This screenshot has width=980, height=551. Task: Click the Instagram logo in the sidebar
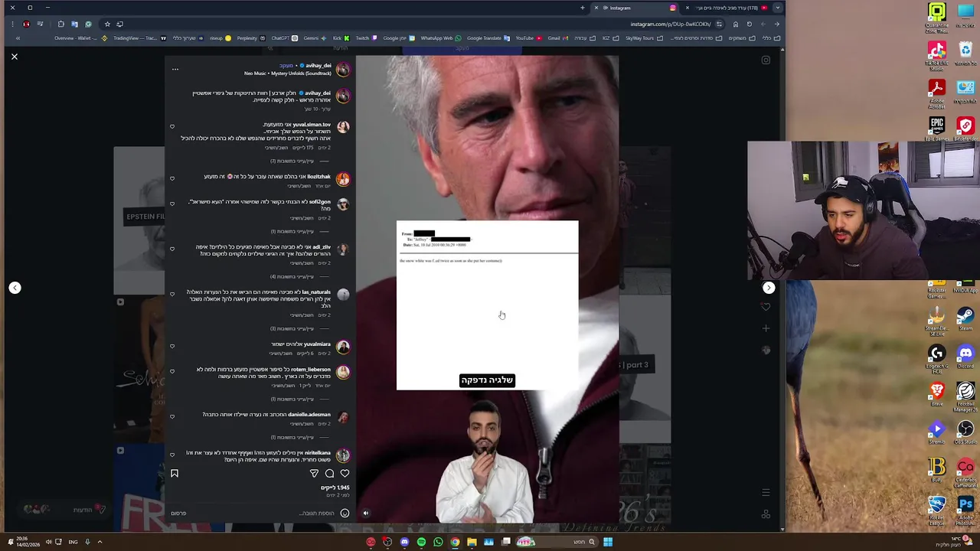[766, 60]
